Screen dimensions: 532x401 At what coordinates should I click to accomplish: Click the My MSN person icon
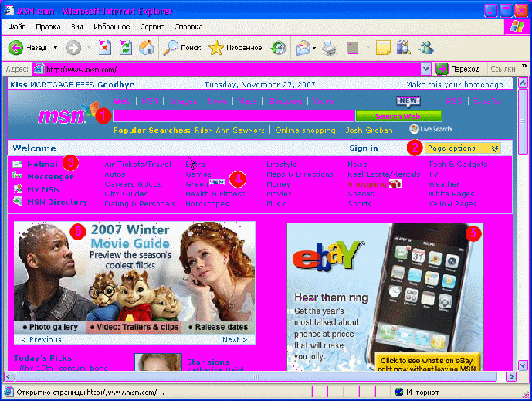pyautogui.click(x=18, y=189)
